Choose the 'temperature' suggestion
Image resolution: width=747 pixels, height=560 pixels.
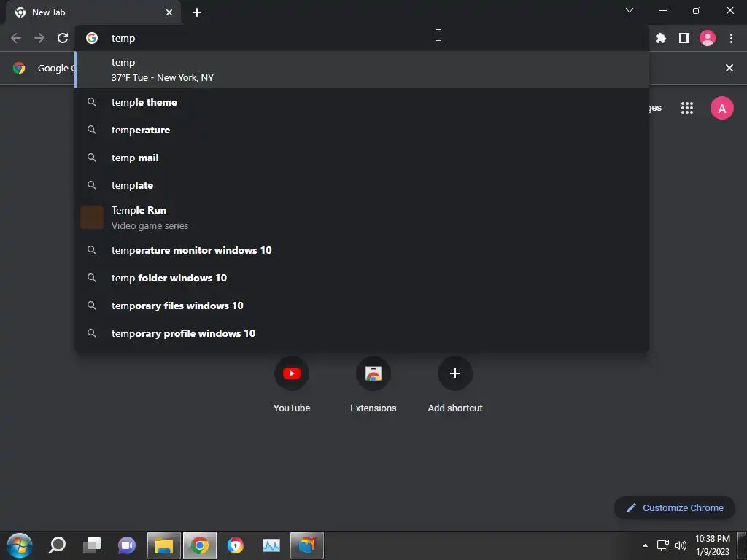pos(362,130)
